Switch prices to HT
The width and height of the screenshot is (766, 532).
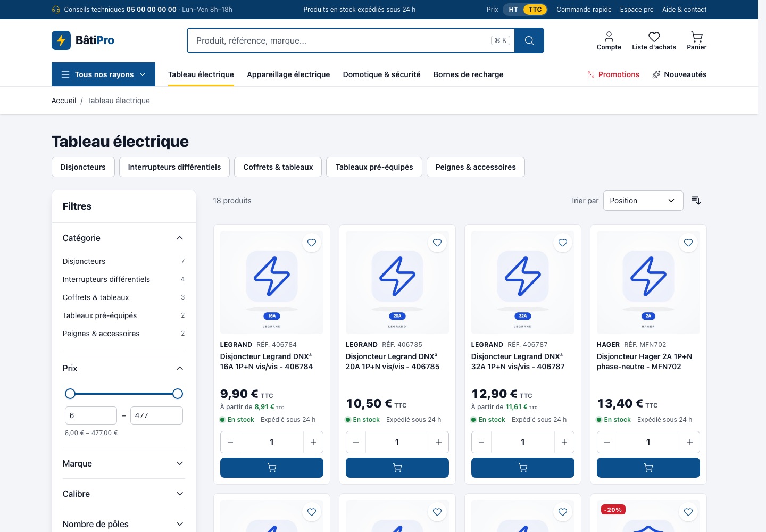click(513, 10)
